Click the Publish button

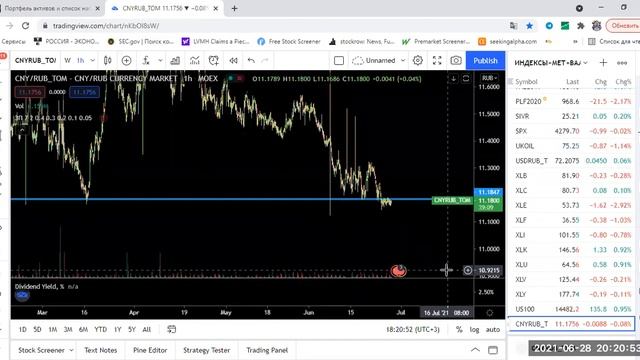[x=485, y=60]
